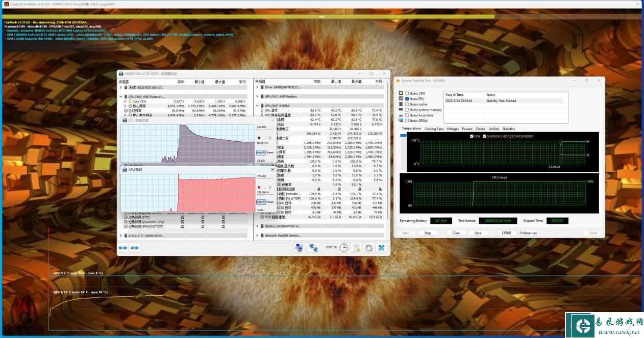644x338 pixels.
Task: Expand Core VIDs sensor row
Action: (x=125, y=101)
